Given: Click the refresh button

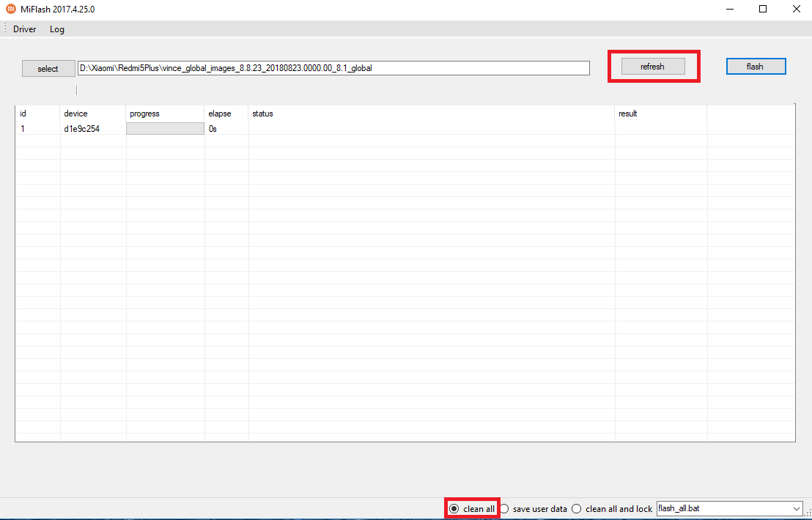Looking at the screenshot, I should [x=652, y=66].
